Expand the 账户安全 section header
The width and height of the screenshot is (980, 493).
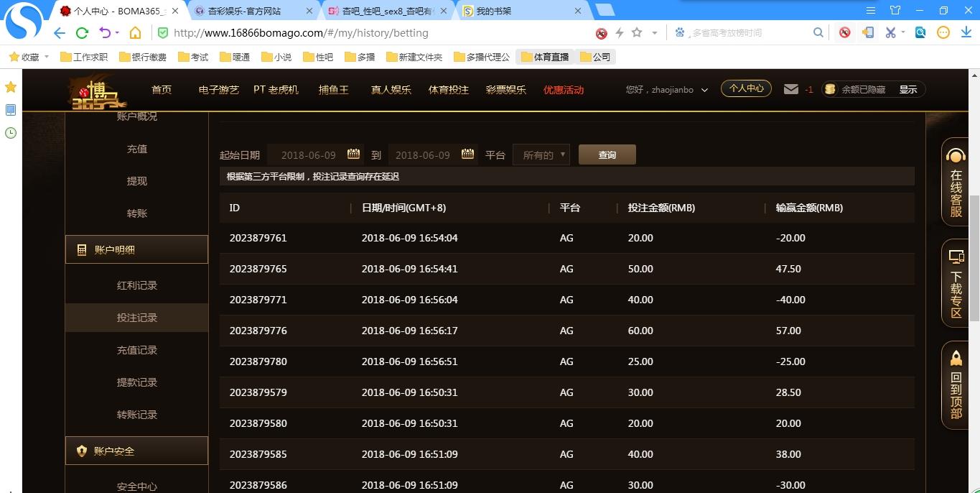pyautogui.click(x=136, y=451)
